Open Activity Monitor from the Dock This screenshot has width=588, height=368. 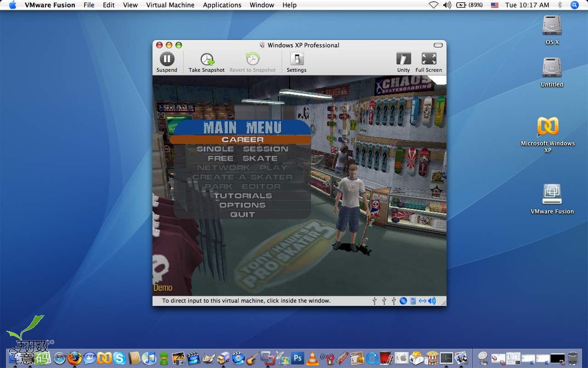447,358
